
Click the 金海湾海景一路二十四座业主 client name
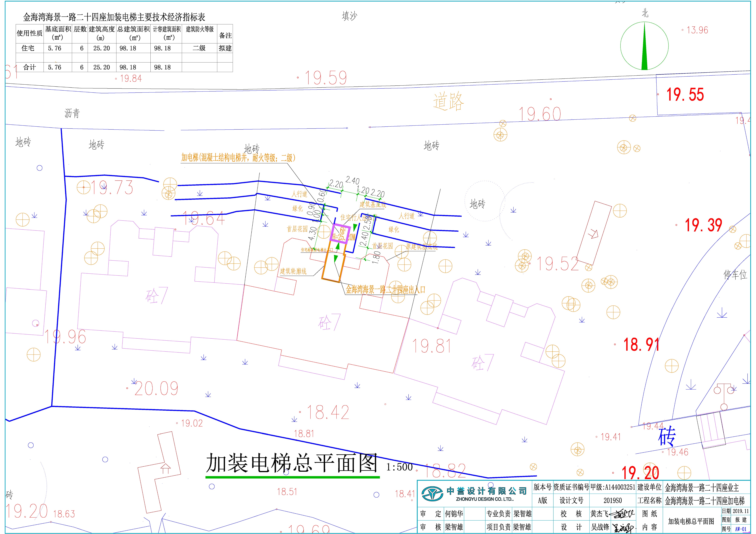[702, 488]
